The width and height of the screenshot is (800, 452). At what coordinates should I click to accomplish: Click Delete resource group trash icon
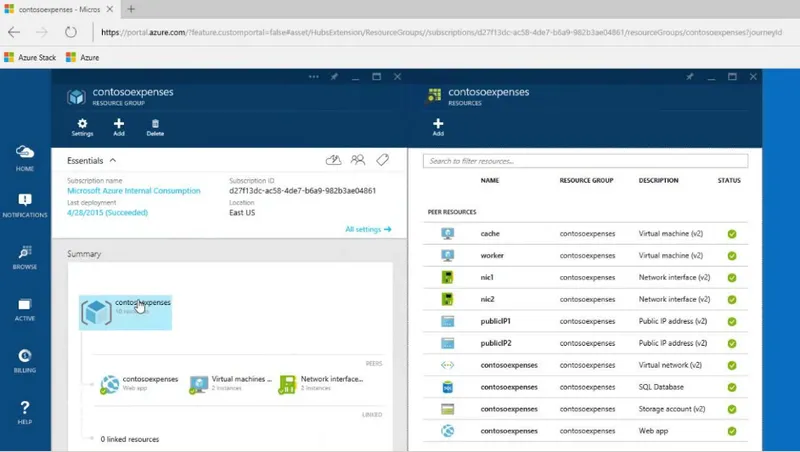click(155, 127)
